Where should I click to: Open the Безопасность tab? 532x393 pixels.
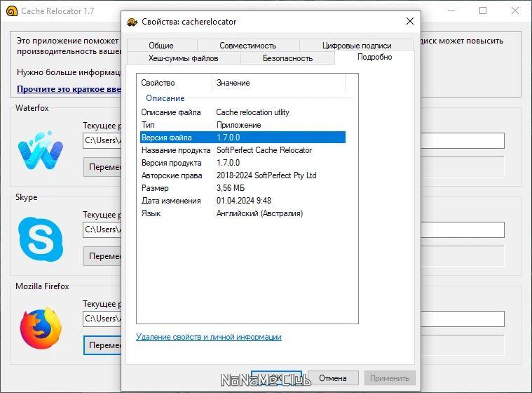tap(287, 58)
